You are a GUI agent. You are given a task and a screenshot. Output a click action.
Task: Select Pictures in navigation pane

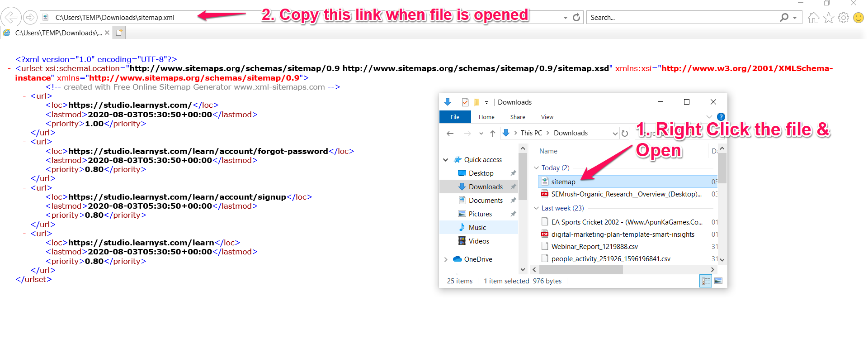(480, 214)
